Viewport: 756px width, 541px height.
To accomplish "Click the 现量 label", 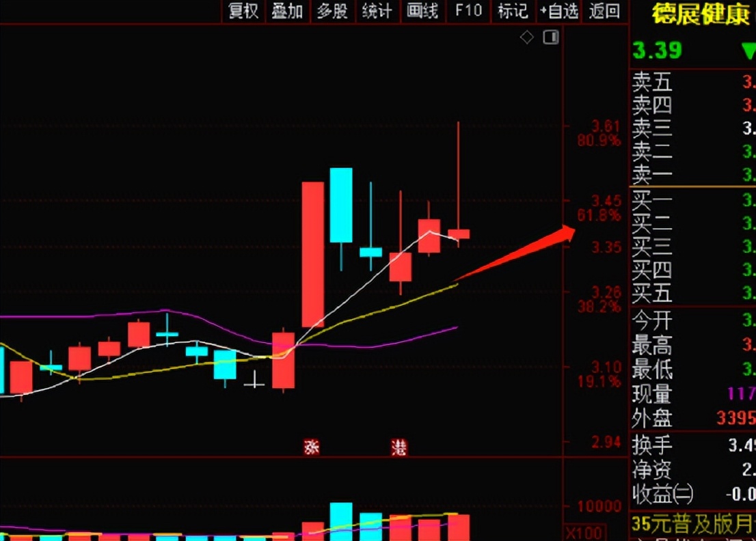I will [652, 394].
